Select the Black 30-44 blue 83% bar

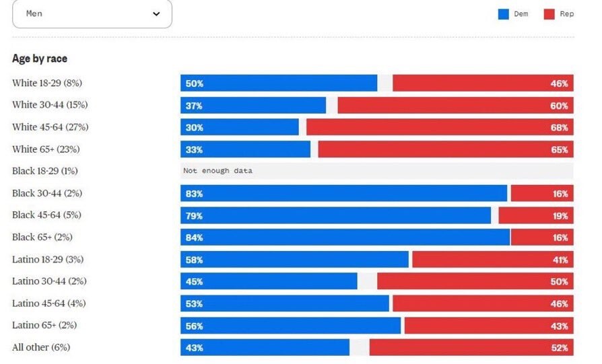pyautogui.click(x=343, y=193)
